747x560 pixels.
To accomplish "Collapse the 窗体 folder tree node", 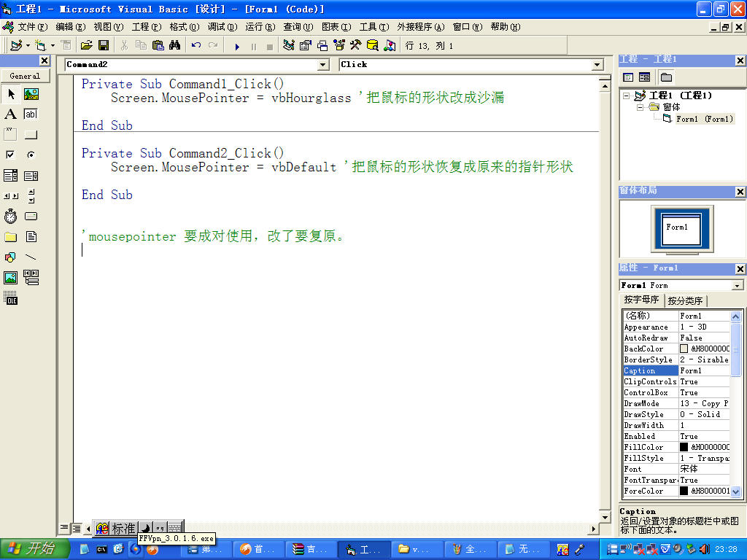I will (640, 107).
